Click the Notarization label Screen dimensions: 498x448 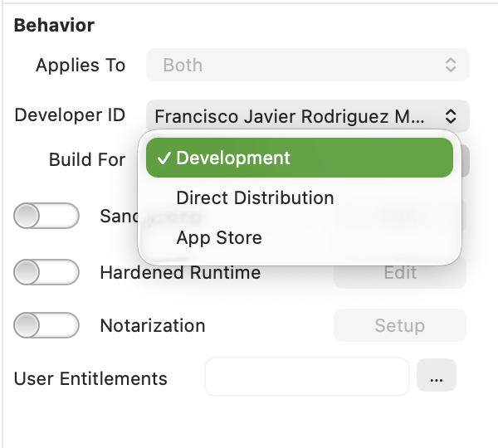pyautogui.click(x=152, y=326)
